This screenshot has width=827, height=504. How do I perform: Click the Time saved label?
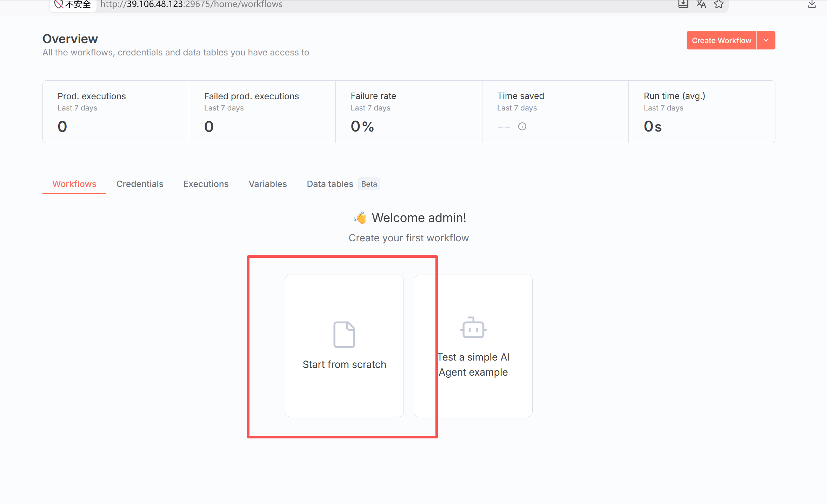(521, 96)
